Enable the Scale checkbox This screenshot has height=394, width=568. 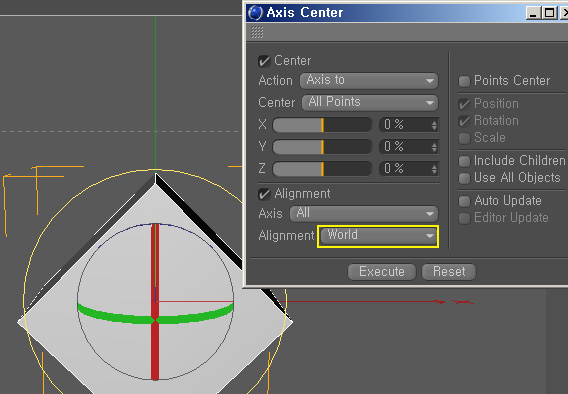pos(464,138)
